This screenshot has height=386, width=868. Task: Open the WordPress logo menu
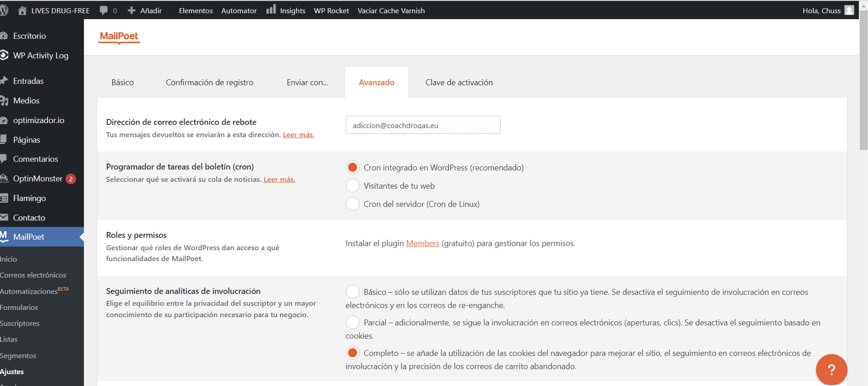(x=4, y=10)
